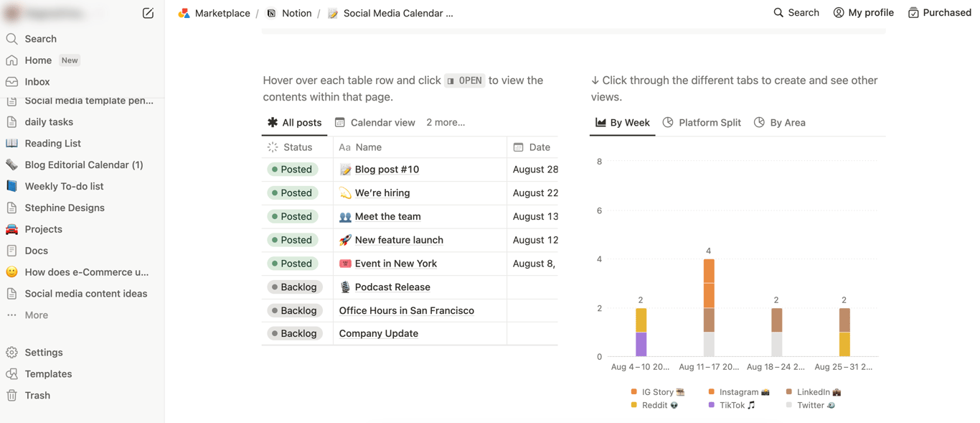Select the Platform Split tab

[702, 122]
